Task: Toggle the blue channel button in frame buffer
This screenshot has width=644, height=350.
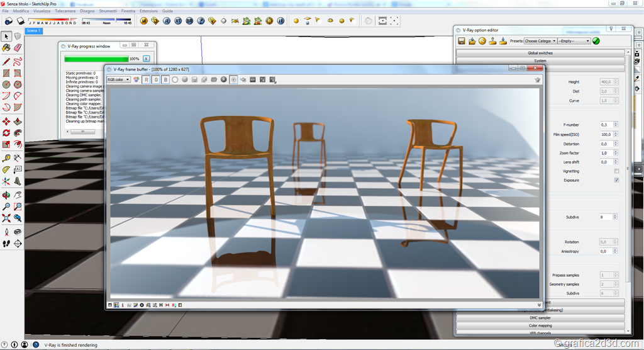Action: click(x=165, y=80)
